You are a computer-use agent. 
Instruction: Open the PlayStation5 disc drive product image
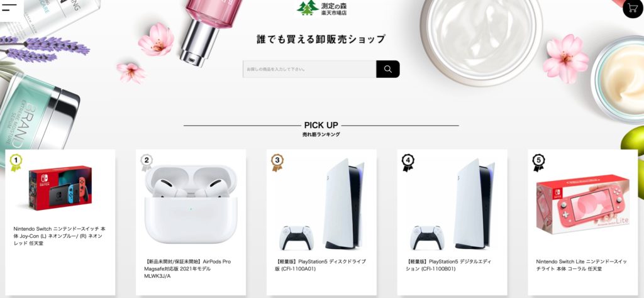321,204
